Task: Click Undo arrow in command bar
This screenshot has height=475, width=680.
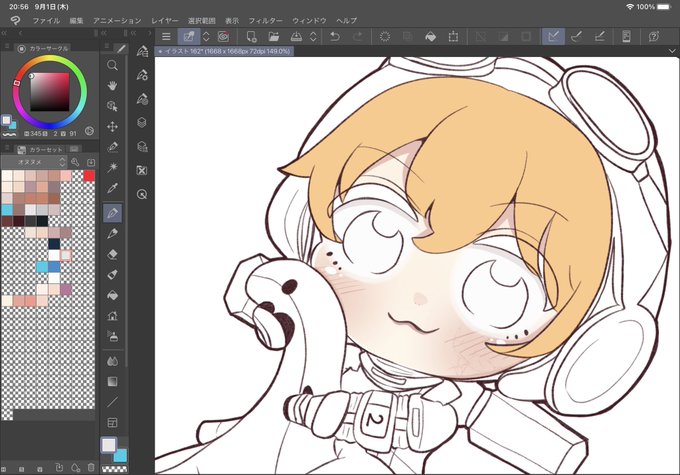Action: pos(334,36)
